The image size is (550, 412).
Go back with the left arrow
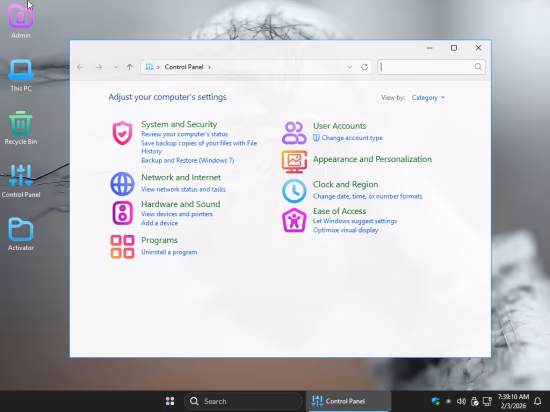[80, 67]
